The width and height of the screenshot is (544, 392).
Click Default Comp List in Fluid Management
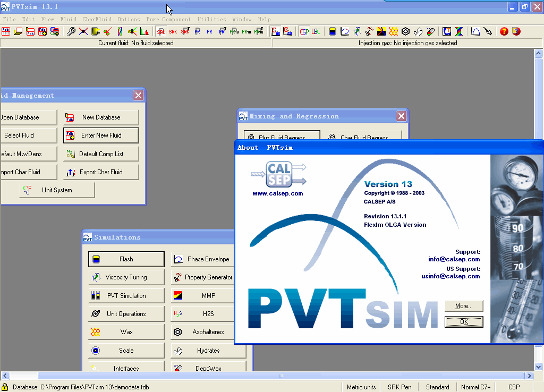[x=101, y=154]
